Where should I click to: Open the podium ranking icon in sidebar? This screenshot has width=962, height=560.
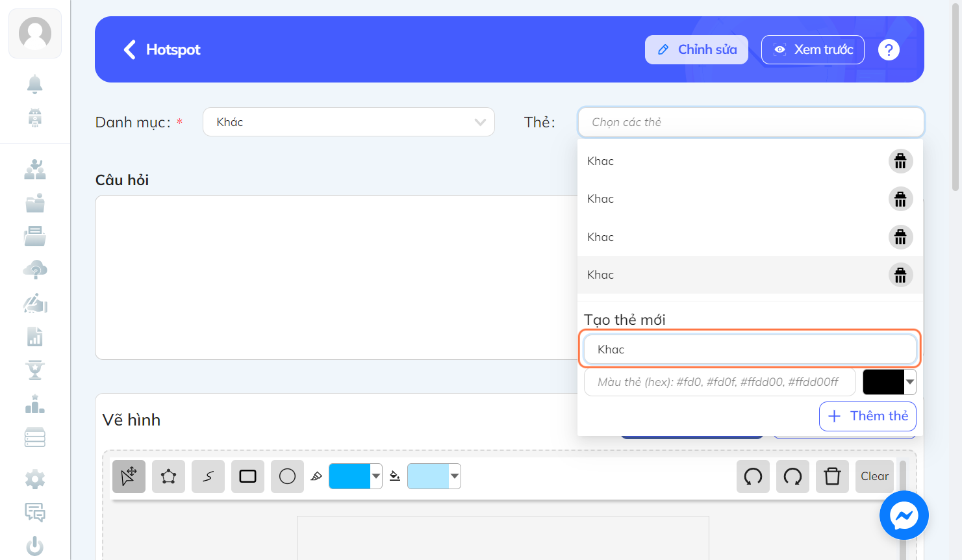click(x=35, y=404)
